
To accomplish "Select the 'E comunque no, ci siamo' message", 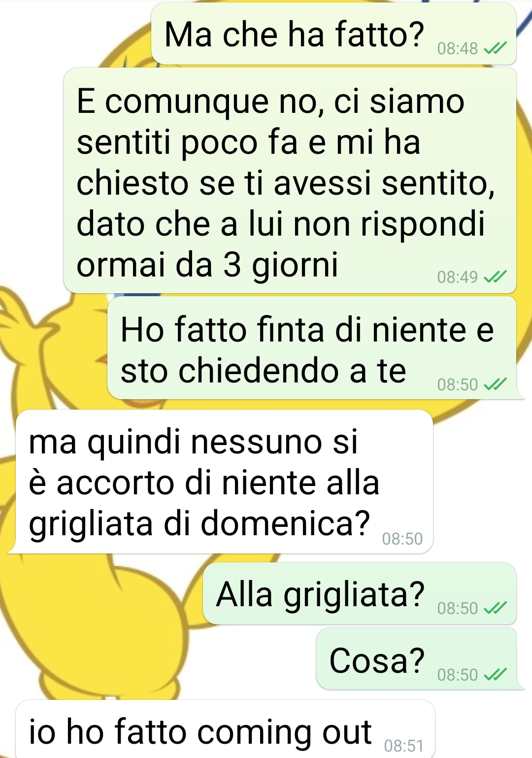I will click(290, 180).
